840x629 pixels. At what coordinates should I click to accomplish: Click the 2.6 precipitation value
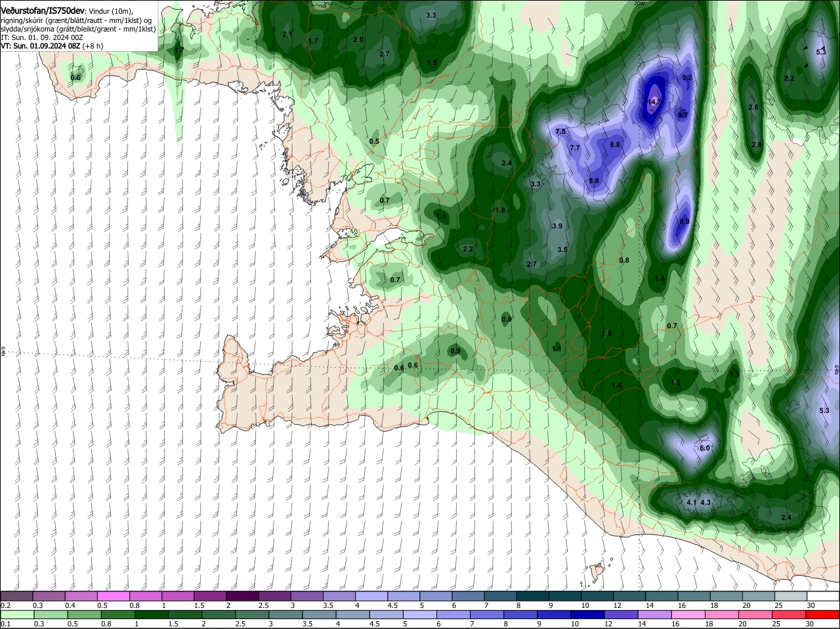point(753,107)
